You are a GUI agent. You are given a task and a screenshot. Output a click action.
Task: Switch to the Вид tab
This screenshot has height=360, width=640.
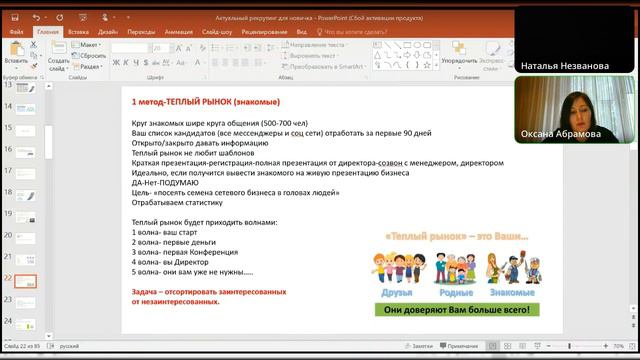point(302,32)
